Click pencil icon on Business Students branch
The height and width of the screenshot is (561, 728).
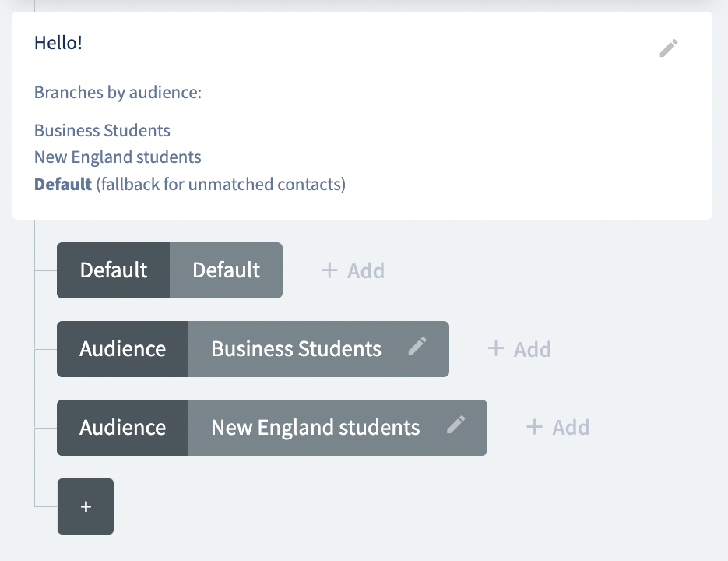[x=417, y=346]
